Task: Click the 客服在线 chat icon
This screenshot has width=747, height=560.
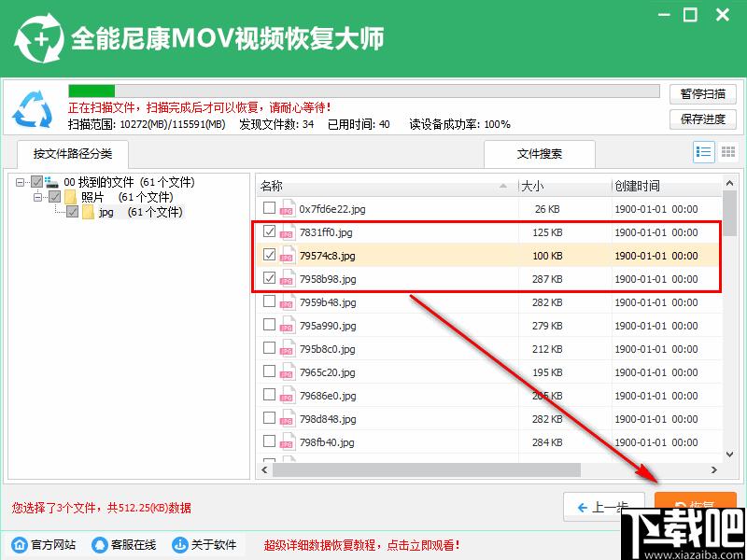Action: (100, 544)
